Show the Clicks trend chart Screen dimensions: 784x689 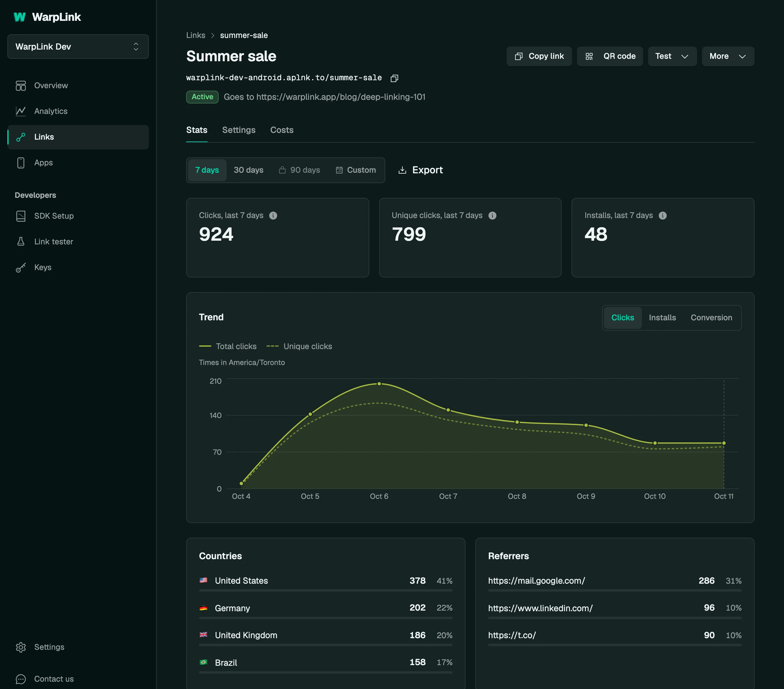pos(623,318)
